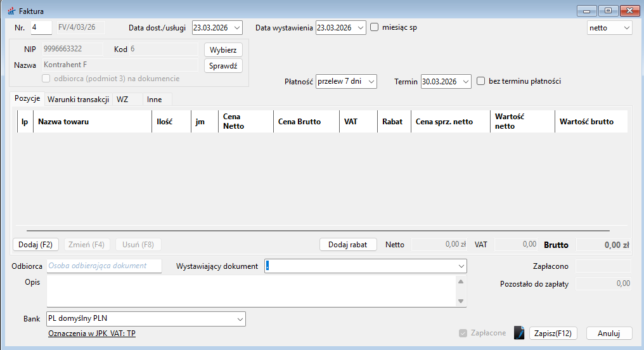
Task: Click into the Odbiorca input field
Action: pyautogui.click(x=104, y=266)
